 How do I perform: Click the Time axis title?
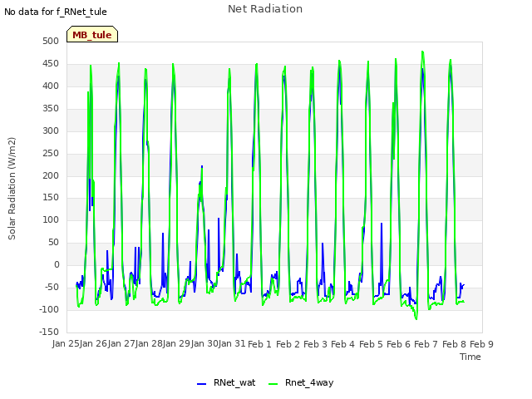470,357
